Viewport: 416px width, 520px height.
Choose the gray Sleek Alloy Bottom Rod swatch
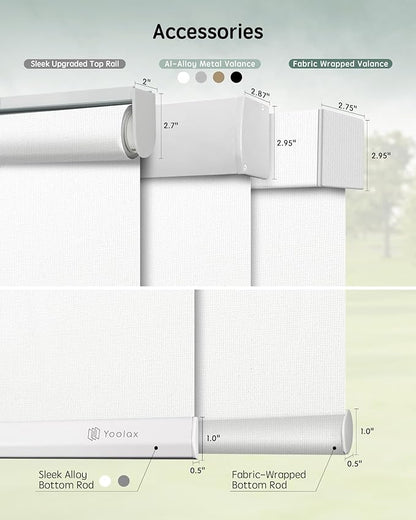(124, 481)
